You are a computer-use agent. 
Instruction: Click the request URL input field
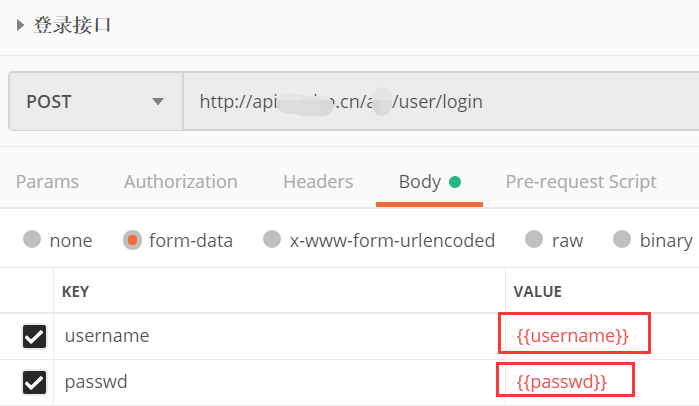(440, 101)
